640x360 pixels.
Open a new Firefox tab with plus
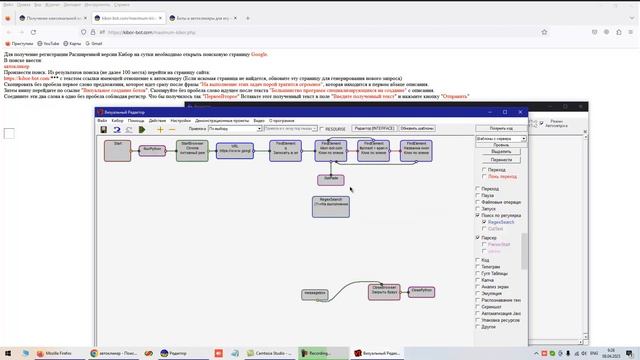tap(248, 18)
